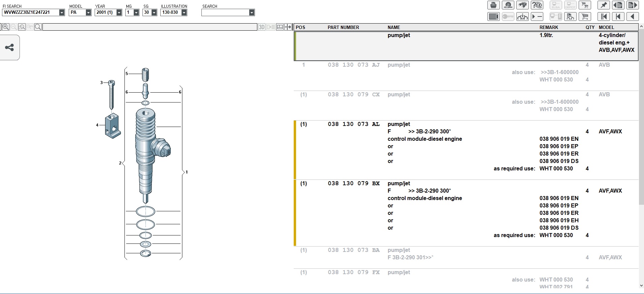644x294 pixels.
Task: Open the ILLUSTRATION dropdown showing 130-030
Action: point(184,12)
